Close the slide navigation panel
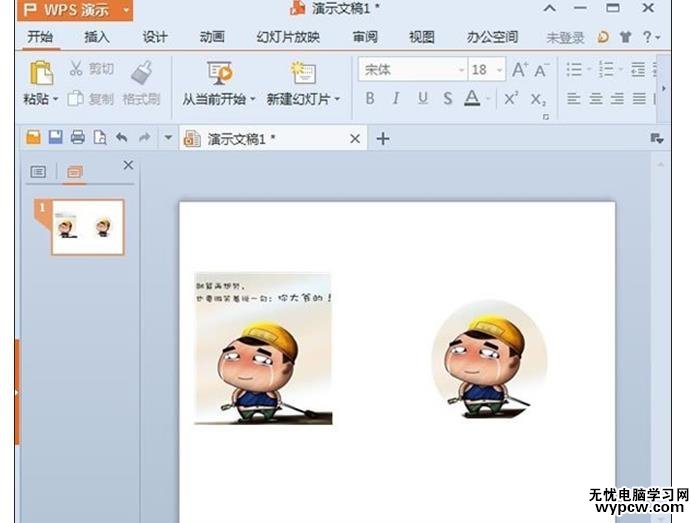Viewport: 700px width, 523px height. click(128, 165)
